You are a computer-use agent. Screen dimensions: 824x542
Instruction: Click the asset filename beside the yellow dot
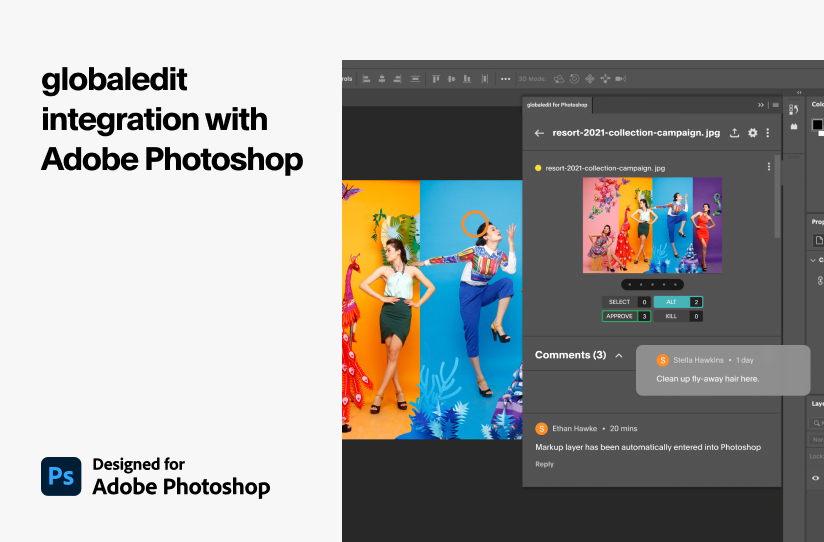[x=605, y=168]
